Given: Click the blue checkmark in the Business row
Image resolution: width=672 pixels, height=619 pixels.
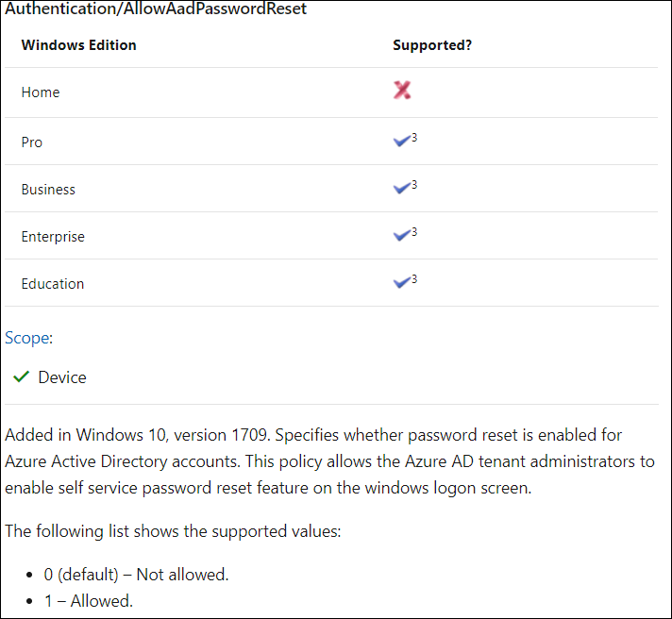Looking at the screenshot, I should [401, 189].
